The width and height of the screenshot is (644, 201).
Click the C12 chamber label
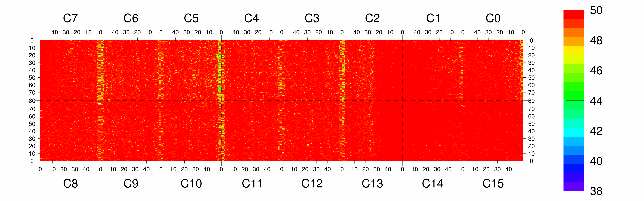(x=312, y=184)
